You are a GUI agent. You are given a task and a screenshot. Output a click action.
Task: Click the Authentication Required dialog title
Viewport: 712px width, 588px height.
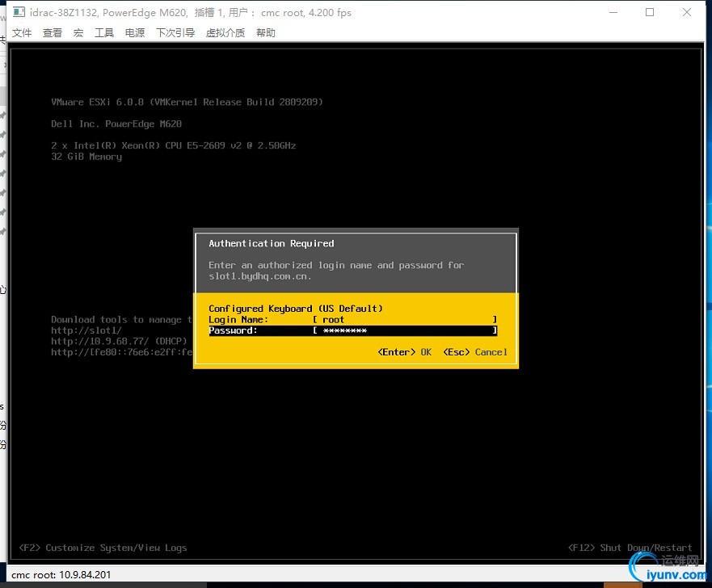(272, 244)
